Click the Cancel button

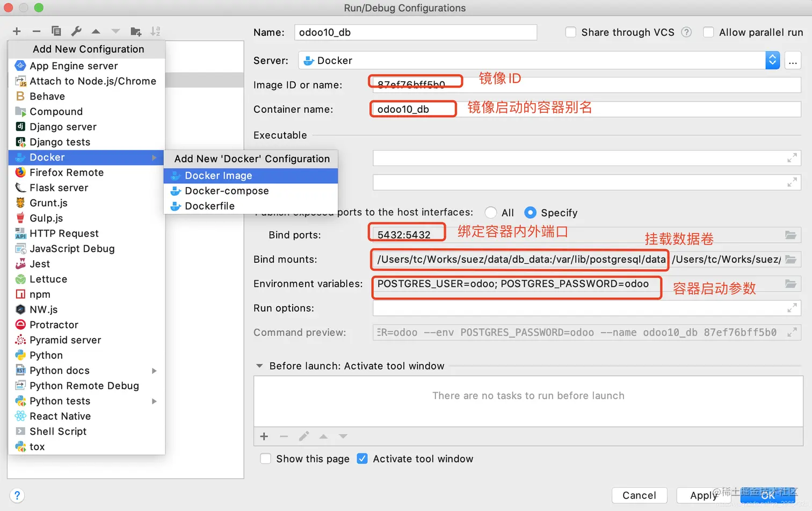639,495
